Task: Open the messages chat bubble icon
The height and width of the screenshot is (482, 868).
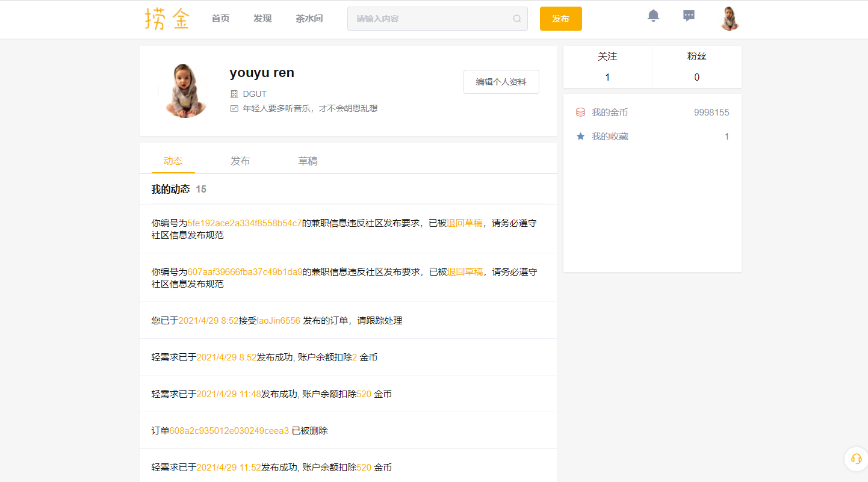Action: 689,16
